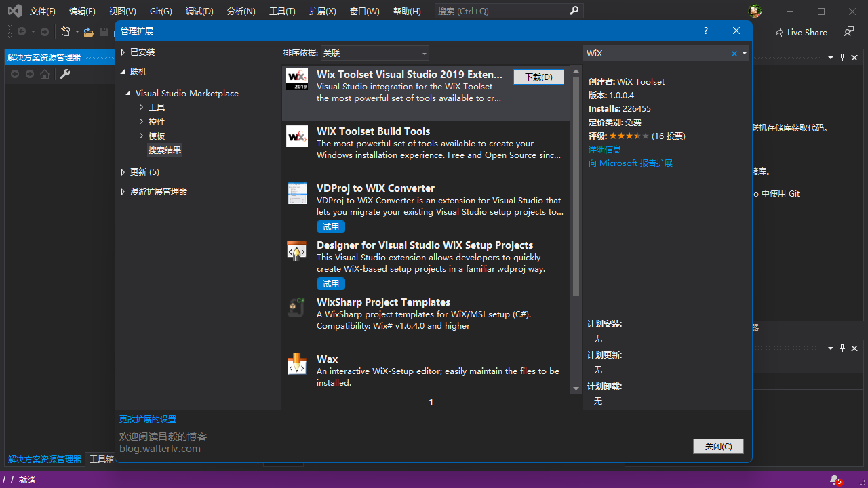Open 更改扩展的设置 link

pyautogui.click(x=148, y=420)
